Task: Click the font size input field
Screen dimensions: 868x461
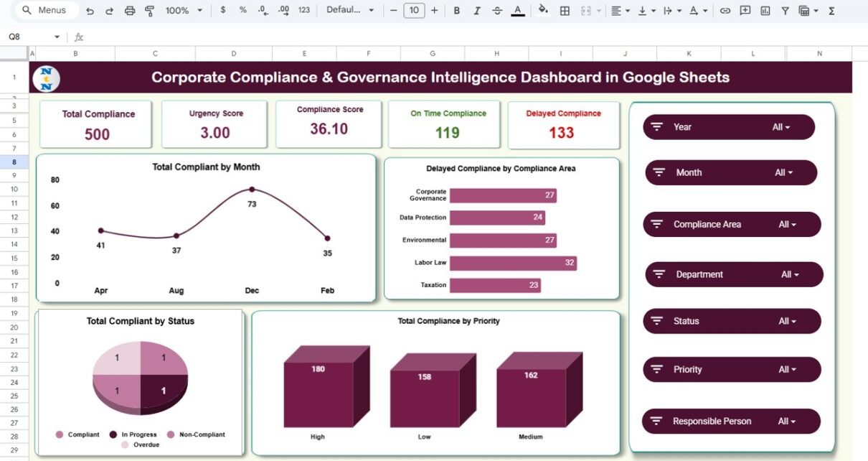Action: (x=414, y=11)
